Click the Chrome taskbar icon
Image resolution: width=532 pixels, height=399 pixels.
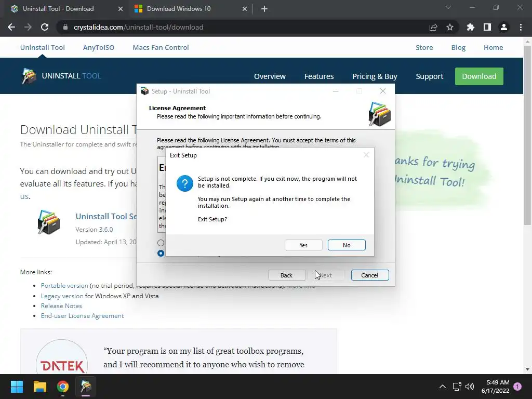coord(63,387)
